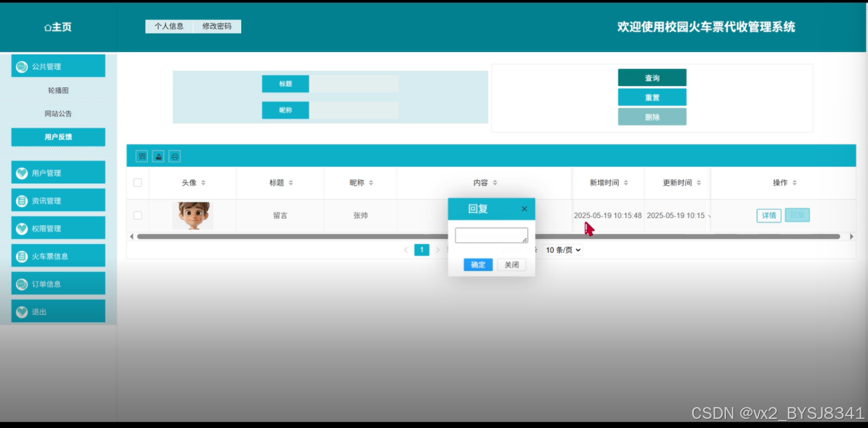
Task: Click the 2025-05-19 10:15:48 timestamp cell
Action: click(608, 215)
